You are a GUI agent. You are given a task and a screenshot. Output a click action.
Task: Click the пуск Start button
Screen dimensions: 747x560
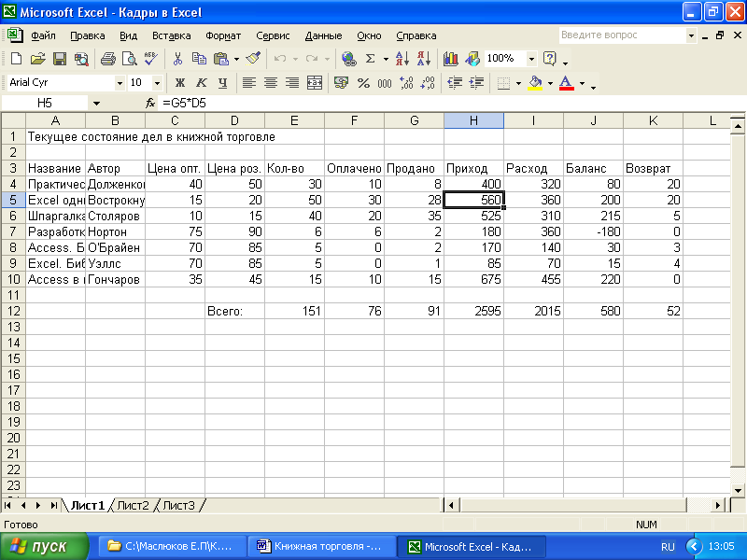44,546
